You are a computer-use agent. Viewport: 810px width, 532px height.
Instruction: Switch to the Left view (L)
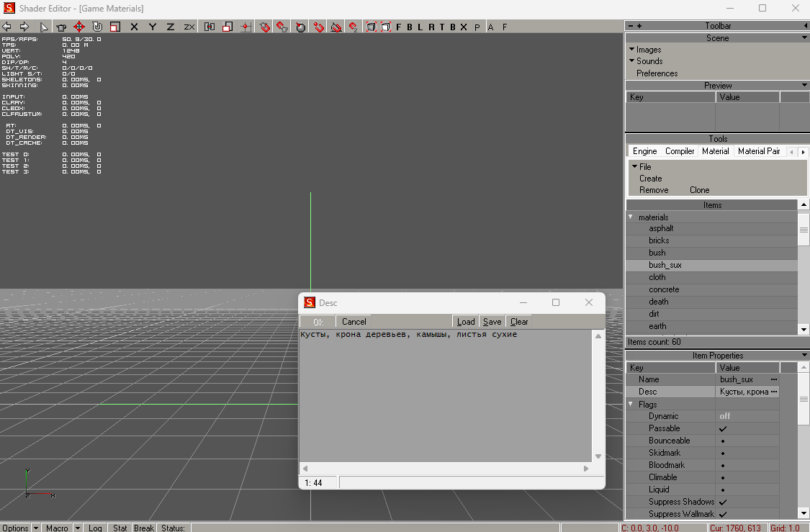pyautogui.click(x=420, y=27)
